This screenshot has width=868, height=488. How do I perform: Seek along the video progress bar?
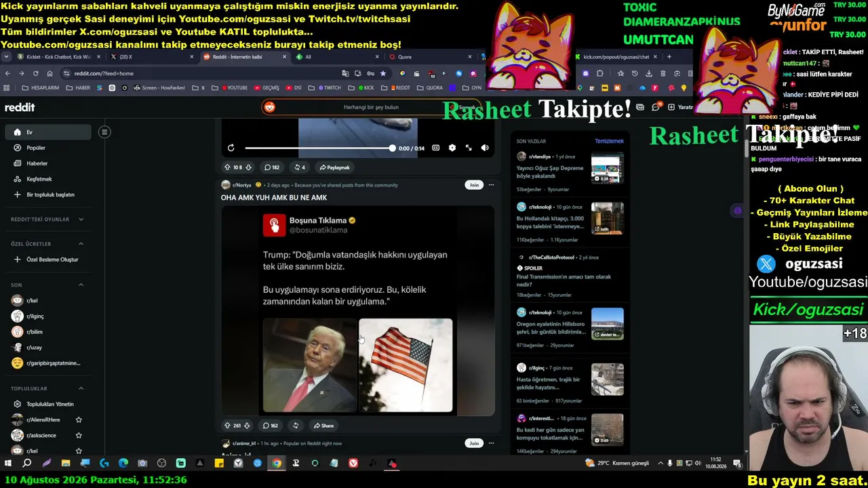[x=319, y=148]
